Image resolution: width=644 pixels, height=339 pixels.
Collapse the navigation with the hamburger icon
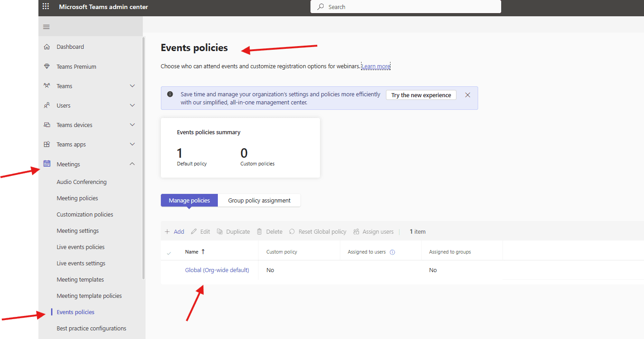click(x=46, y=27)
